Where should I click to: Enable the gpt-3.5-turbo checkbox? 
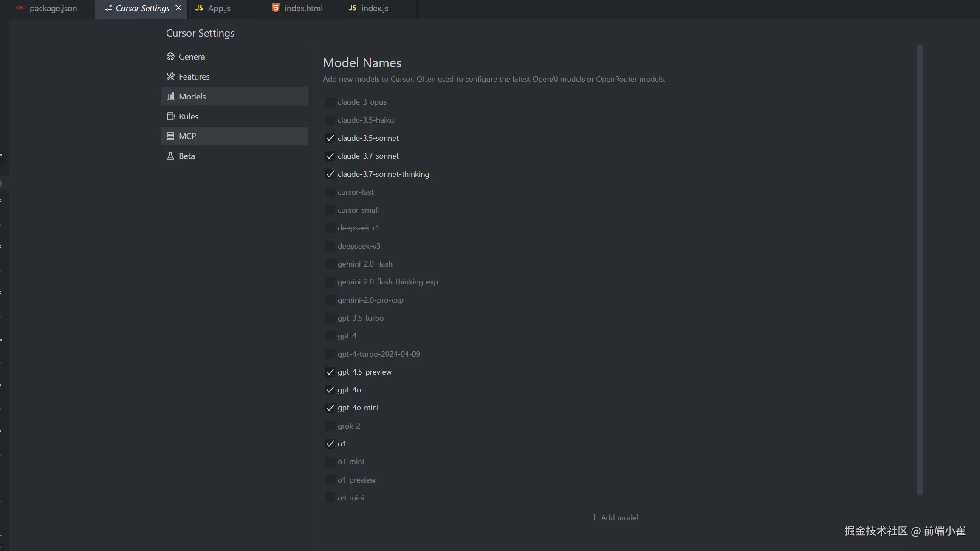pyautogui.click(x=330, y=318)
